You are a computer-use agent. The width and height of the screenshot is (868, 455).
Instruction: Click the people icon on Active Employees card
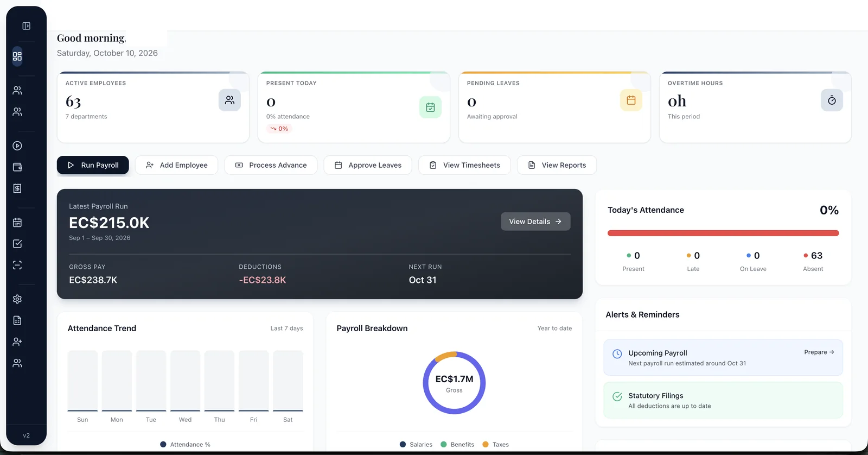point(229,100)
